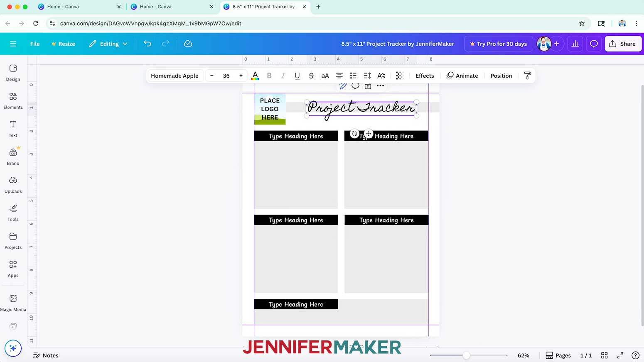Open the Tools panel
This screenshot has width=644, height=362.
point(13,213)
